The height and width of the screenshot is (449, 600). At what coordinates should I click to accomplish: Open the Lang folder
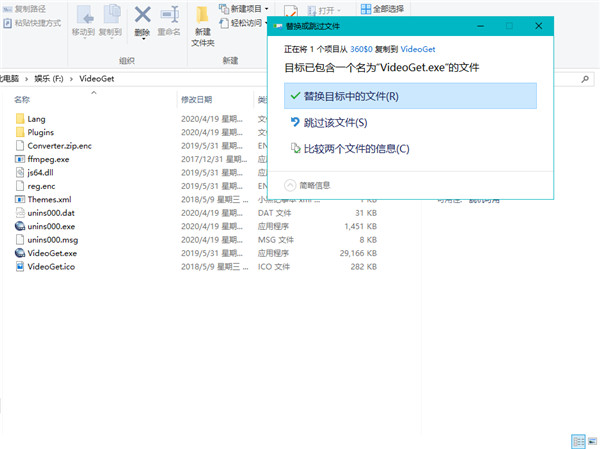click(37, 118)
